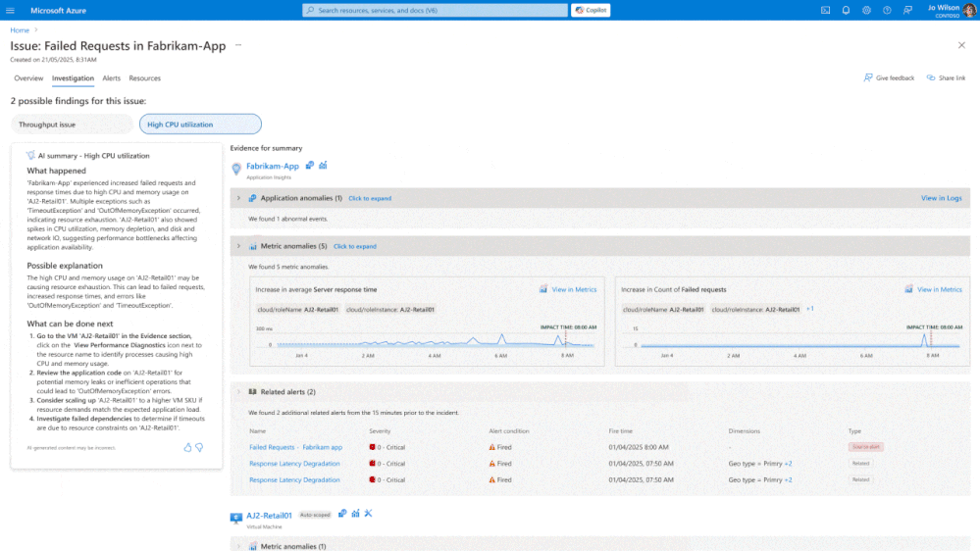The image size is (980, 551).
Task: Click first action icon next to Fabrikam-App
Action: pyautogui.click(x=309, y=166)
